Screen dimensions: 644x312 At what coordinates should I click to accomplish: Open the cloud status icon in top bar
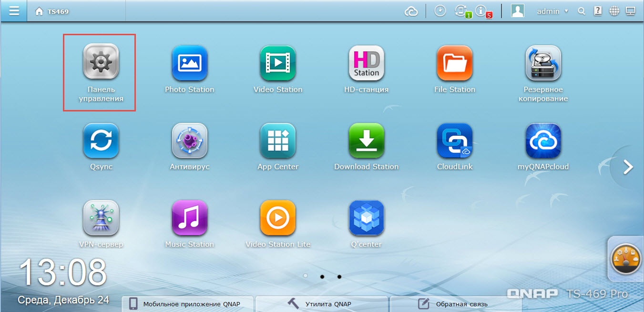(x=411, y=11)
